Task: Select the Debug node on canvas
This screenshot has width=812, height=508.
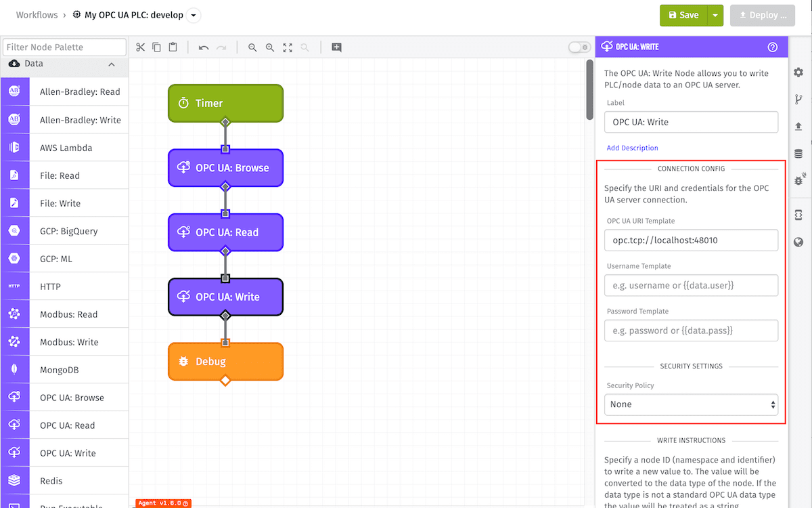Action: [x=225, y=362]
